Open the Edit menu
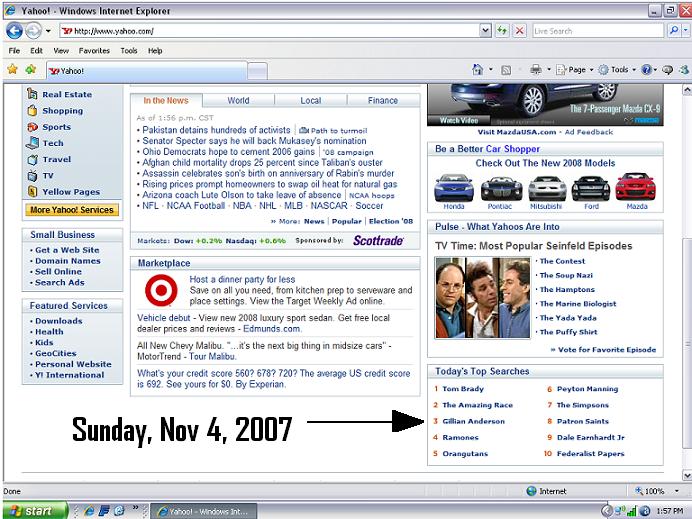This screenshot has height=519, width=692. pos(36,51)
